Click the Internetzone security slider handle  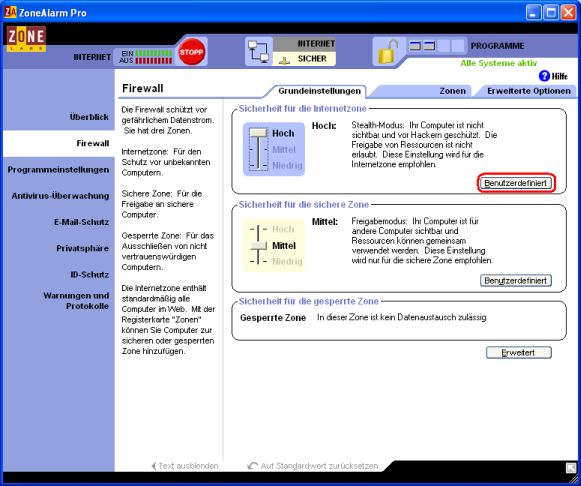pyautogui.click(x=258, y=133)
